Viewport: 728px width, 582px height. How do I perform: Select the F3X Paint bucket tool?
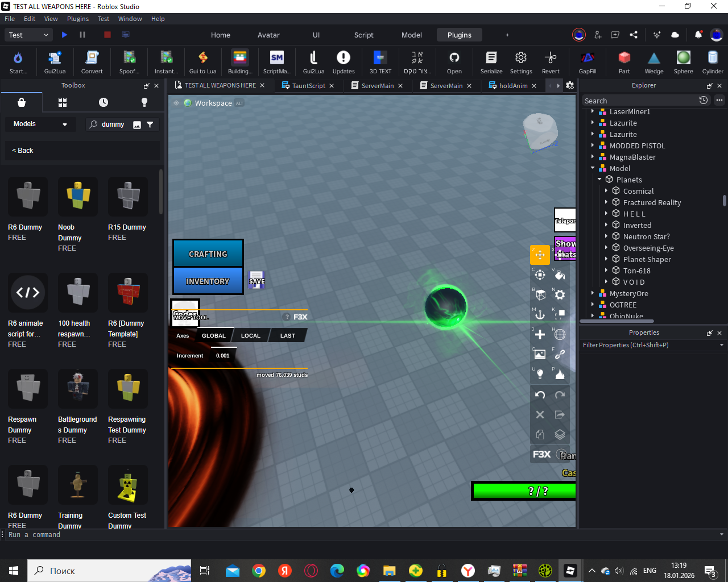tap(560, 275)
